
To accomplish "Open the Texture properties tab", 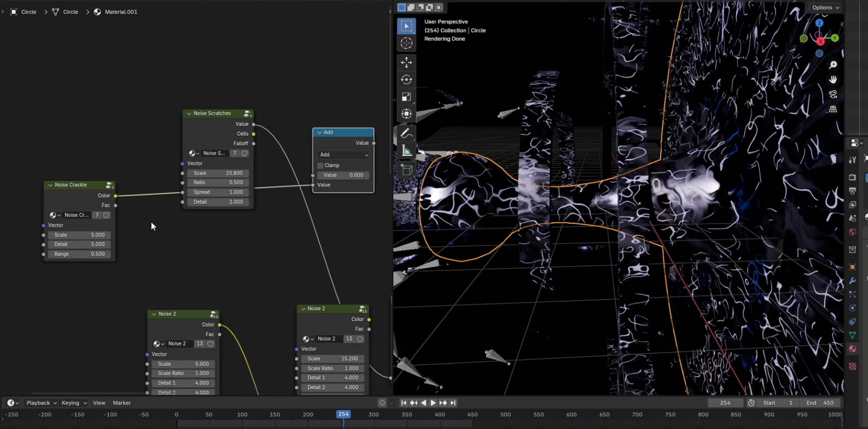I will (x=852, y=366).
